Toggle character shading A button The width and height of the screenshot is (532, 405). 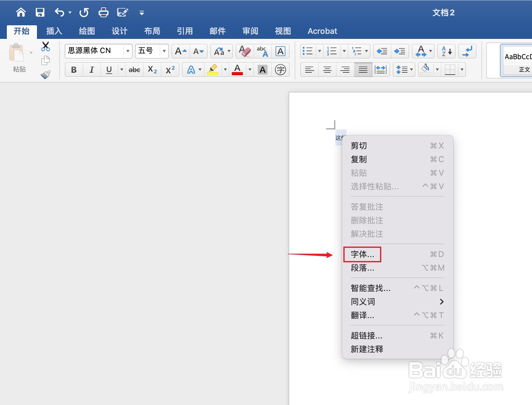pyautogui.click(x=263, y=70)
